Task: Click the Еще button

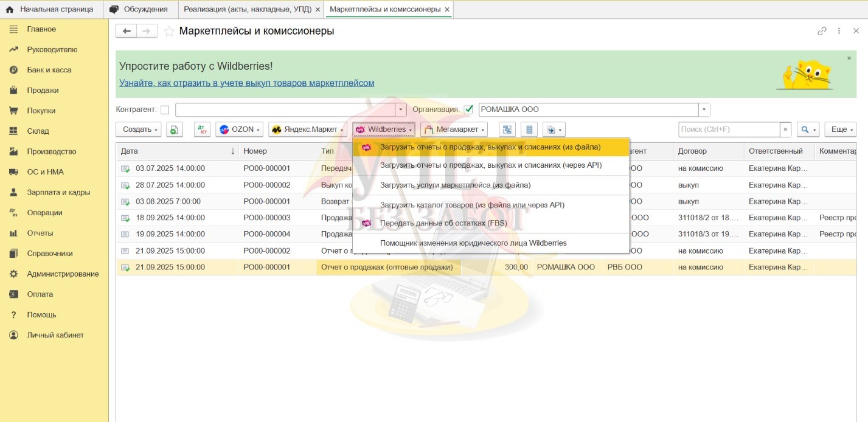Action: pos(843,130)
